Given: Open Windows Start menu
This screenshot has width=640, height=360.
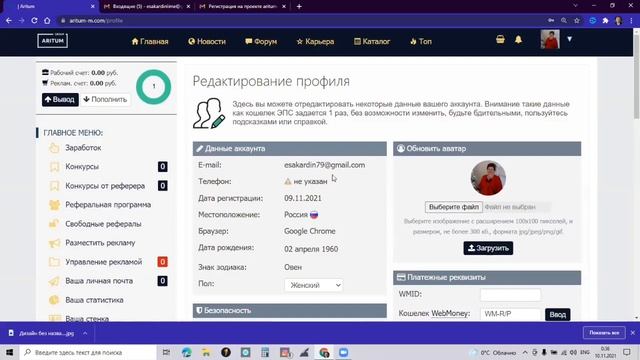Looking at the screenshot, I should click(x=9, y=352).
